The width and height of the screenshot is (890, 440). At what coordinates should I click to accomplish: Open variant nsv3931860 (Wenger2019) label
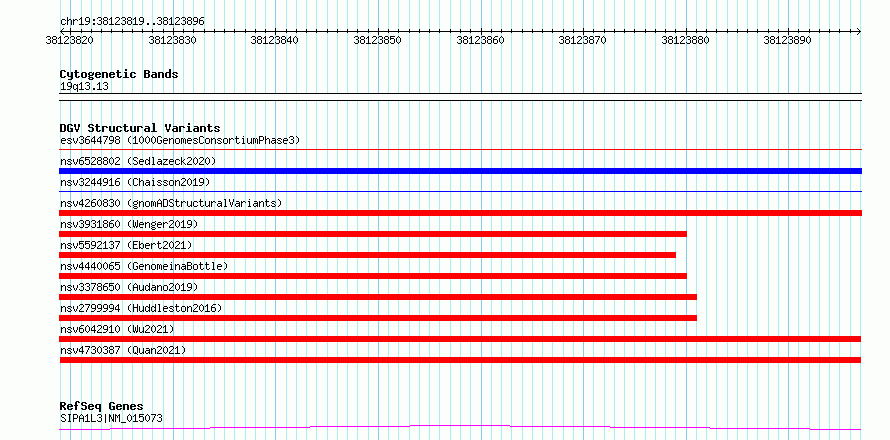(x=129, y=224)
